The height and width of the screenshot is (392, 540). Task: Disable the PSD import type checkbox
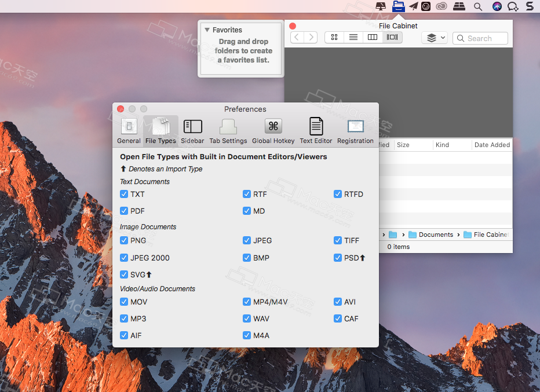pos(337,258)
